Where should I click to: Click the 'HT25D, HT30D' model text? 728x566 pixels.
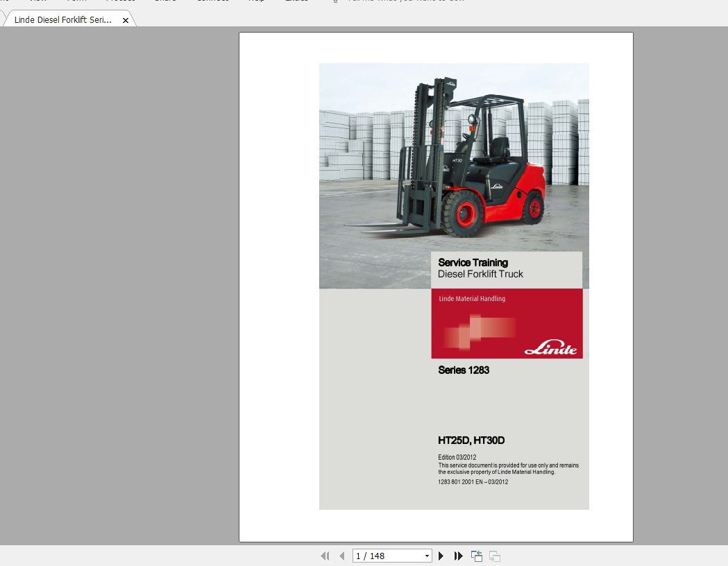pos(471,440)
